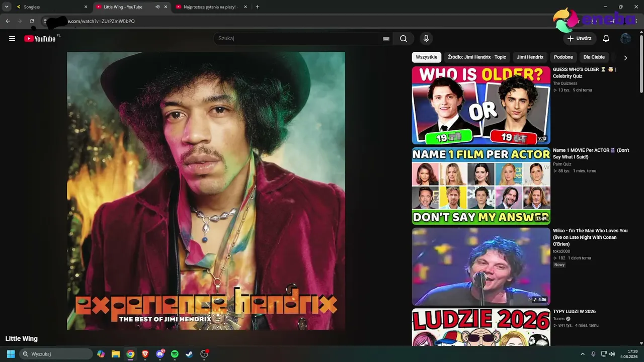Open The Quizness channel link
This screenshot has width=644, height=362.
coord(565,83)
